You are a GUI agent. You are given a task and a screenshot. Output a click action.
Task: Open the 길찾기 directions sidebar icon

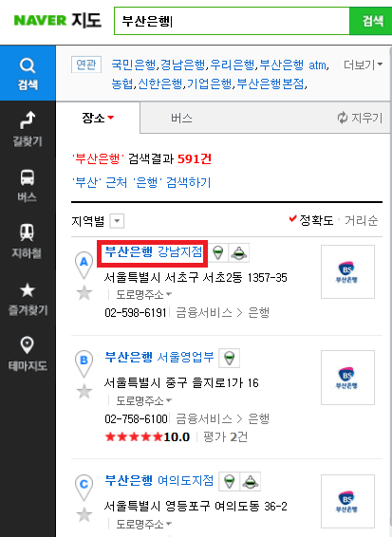[28, 129]
